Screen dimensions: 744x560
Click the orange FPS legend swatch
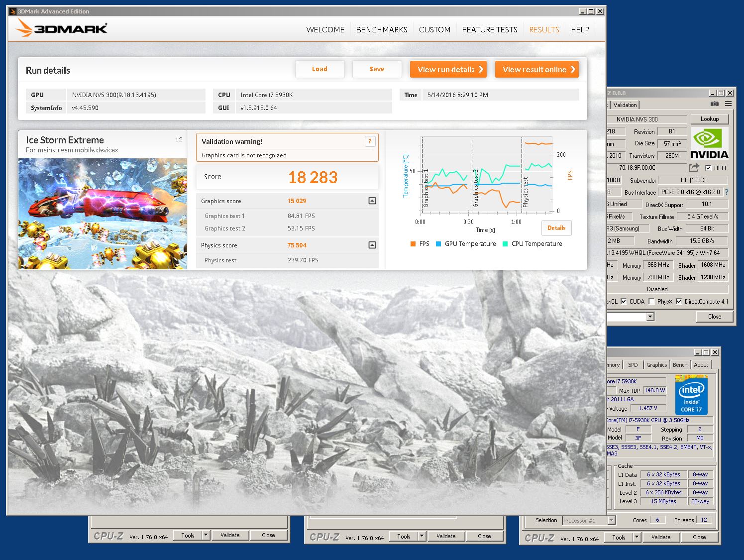coord(413,244)
